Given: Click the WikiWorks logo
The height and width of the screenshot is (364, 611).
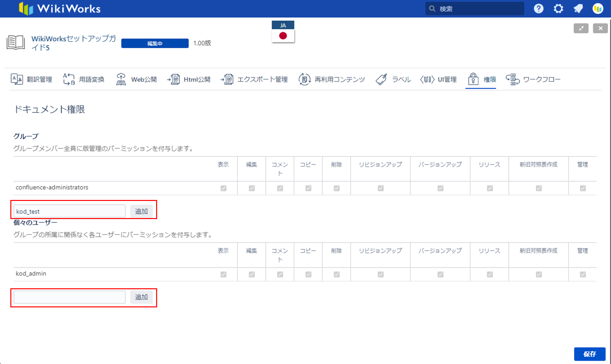Looking at the screenshot, I should tap(60, 9).
